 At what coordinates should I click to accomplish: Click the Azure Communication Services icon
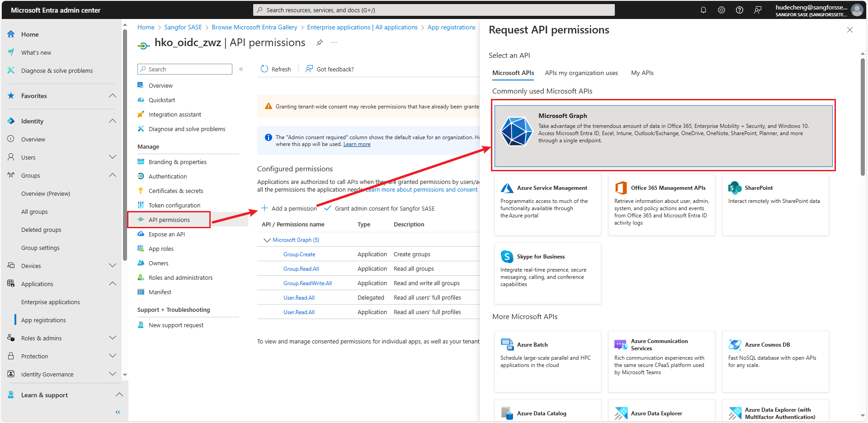(621, 344)
